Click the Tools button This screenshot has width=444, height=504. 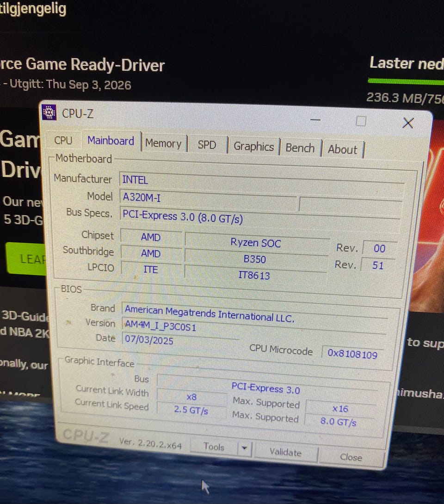click(214, 447)
